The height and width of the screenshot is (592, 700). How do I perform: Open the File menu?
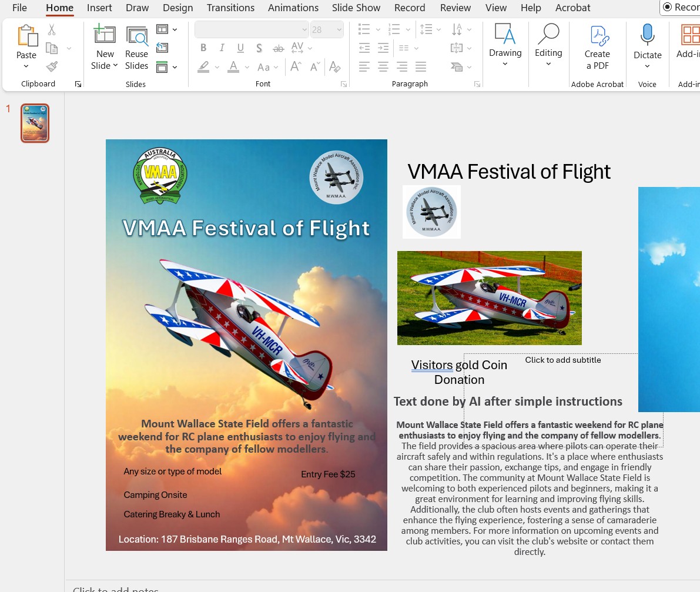19,8
